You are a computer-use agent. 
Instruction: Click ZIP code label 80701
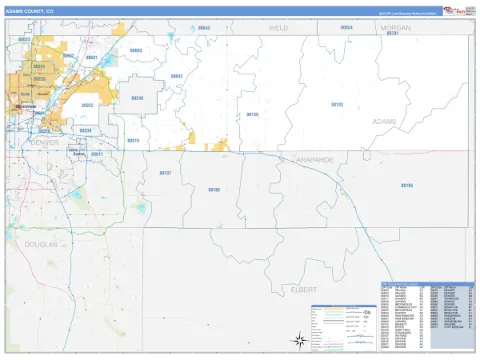coord(393,33)
